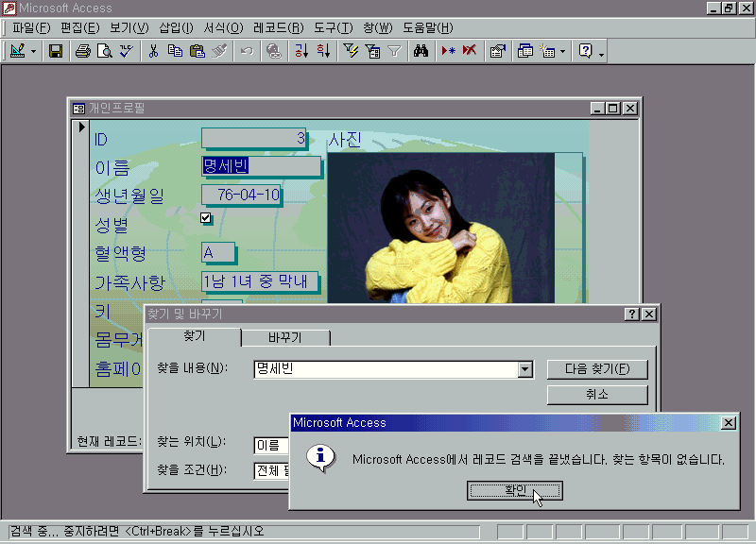Print using the printer toolbar icon

coord(83,51)
